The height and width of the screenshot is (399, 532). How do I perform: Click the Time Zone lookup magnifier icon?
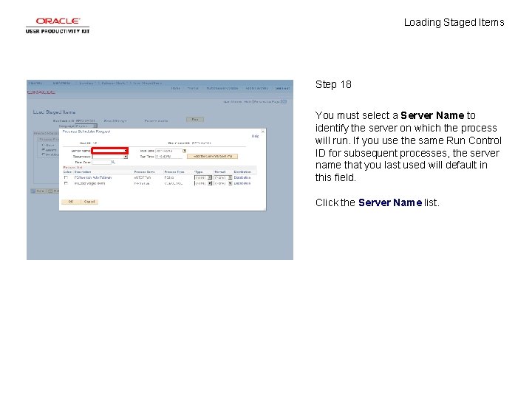coord(114,163)
